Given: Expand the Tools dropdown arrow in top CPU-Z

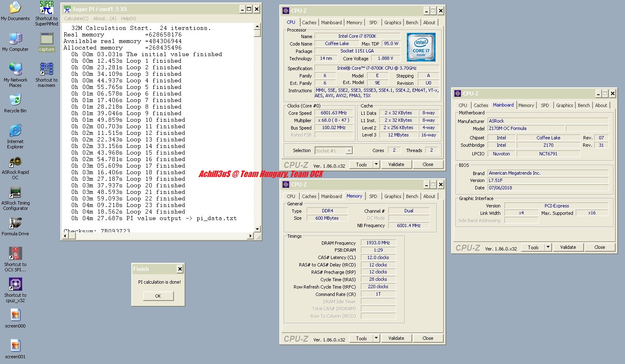Looking at the screenshot, I should (x=376, y=164).
